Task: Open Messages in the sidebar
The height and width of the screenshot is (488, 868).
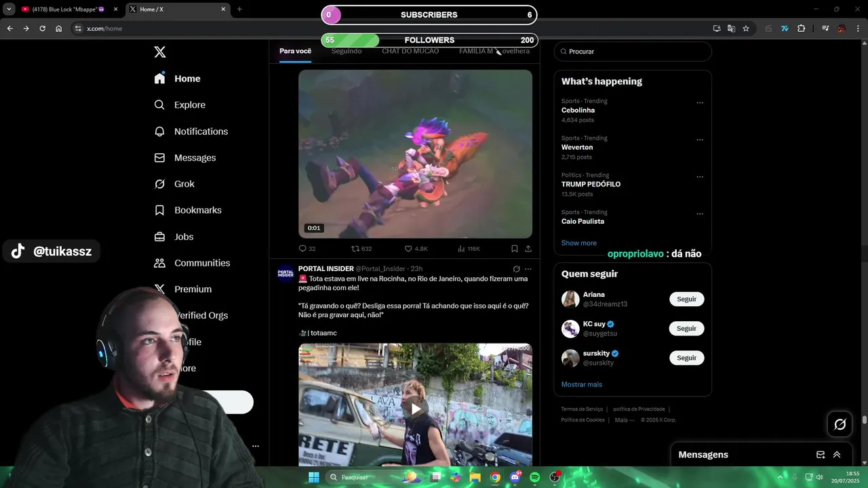Action: [x=184, y=158]
